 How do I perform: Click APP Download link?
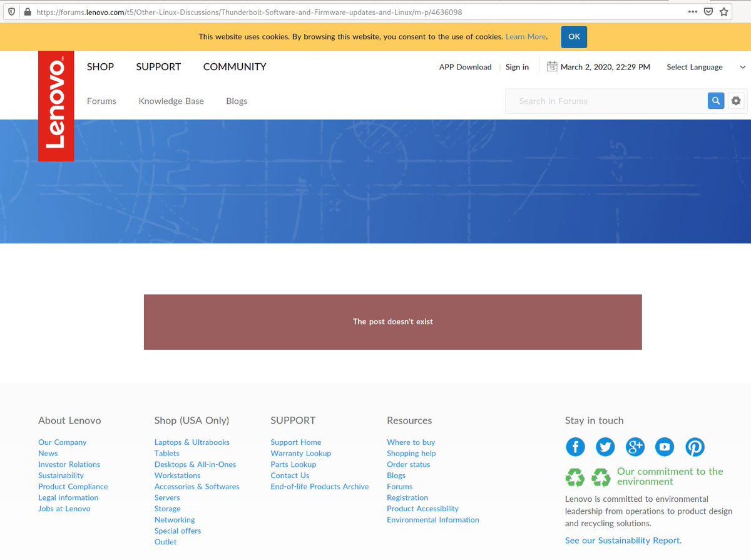pos(465,67)
